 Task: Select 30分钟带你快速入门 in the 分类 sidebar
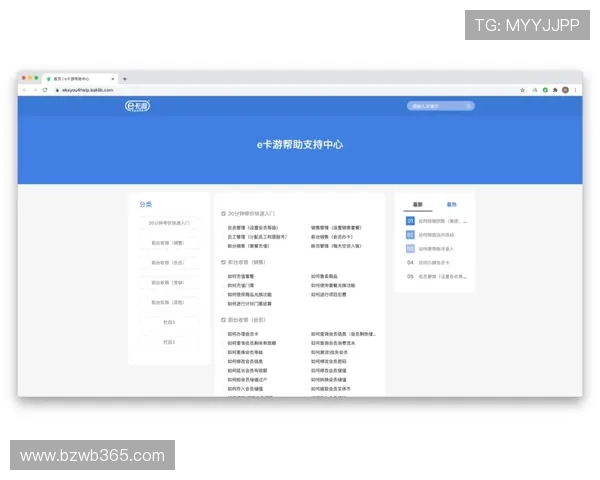(169, 223)
